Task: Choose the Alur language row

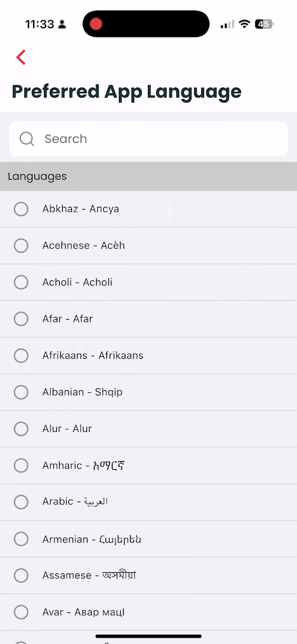Action: click(148, 429)
